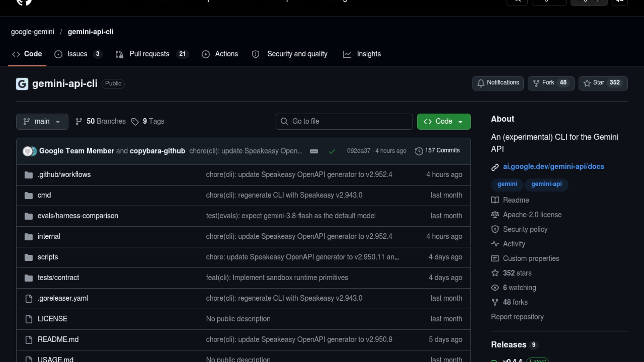Open the .goreleaser.yaml file

(63, 298)
